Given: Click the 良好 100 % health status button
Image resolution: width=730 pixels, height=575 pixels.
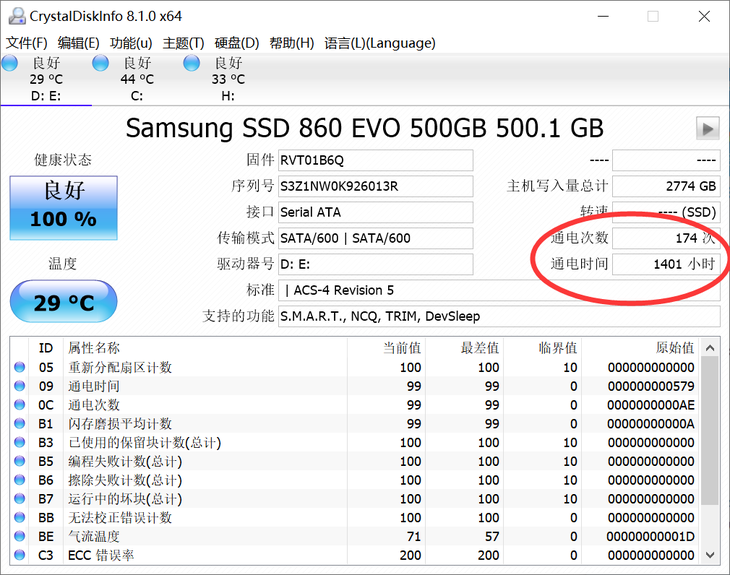Looking at the screenshot, I should (x=63, y=208).
